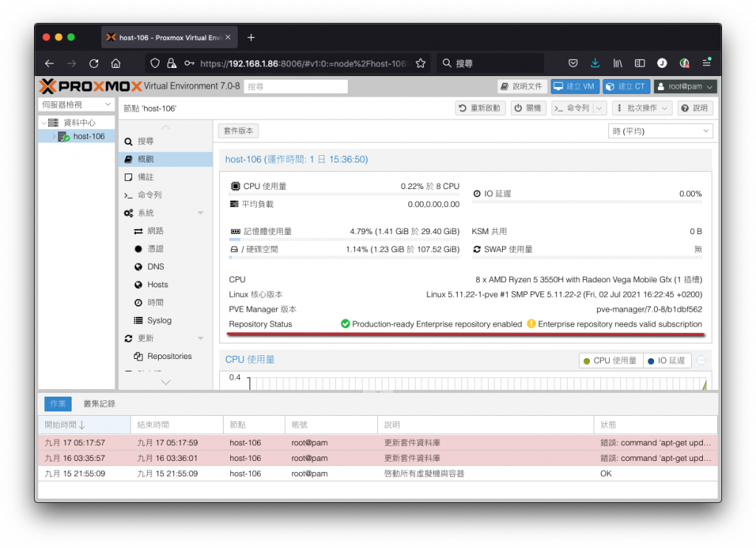Open 網路 network settings

pos(165,230)
